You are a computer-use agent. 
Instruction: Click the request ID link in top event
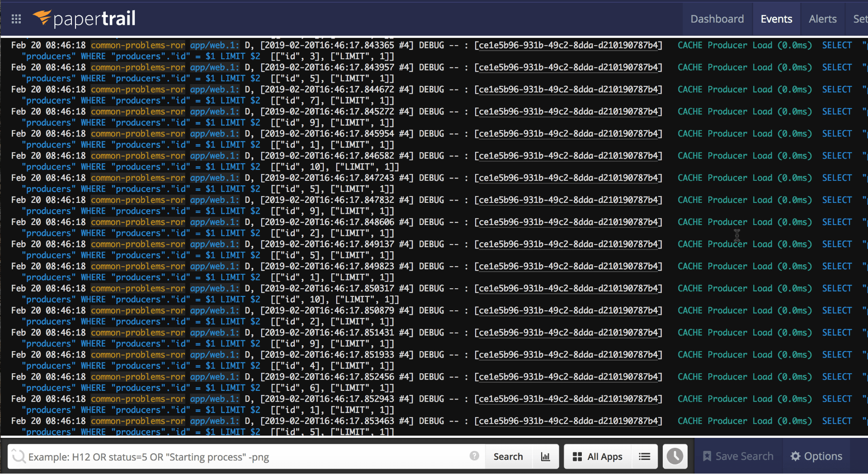568,45
